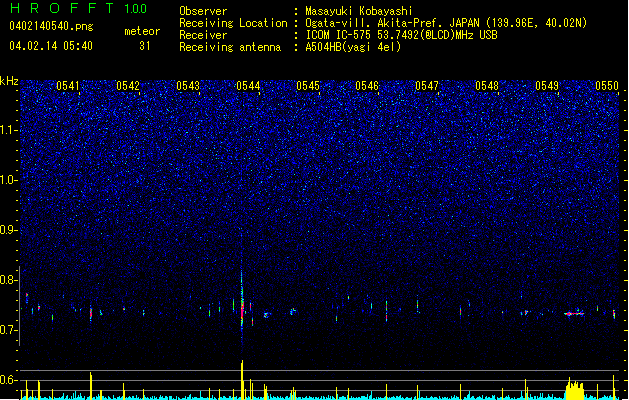
Task: Click the Receiver label
Action: click(203, 35)
